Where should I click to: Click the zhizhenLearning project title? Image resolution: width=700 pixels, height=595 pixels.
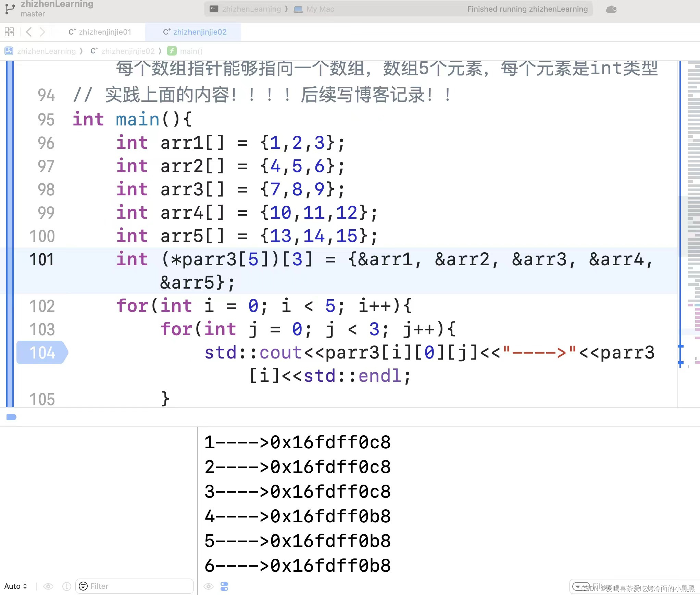click(57, 4)
